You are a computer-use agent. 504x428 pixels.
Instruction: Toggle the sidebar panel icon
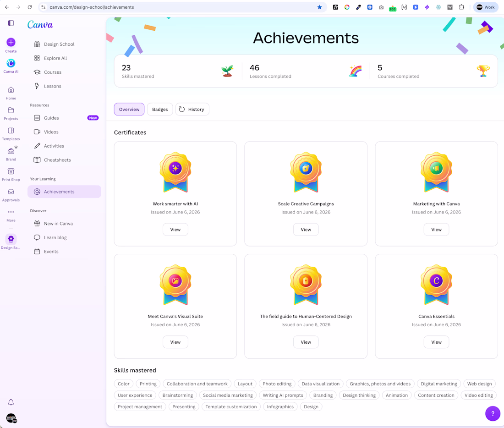pyautogui.click(x=11, y=23)
